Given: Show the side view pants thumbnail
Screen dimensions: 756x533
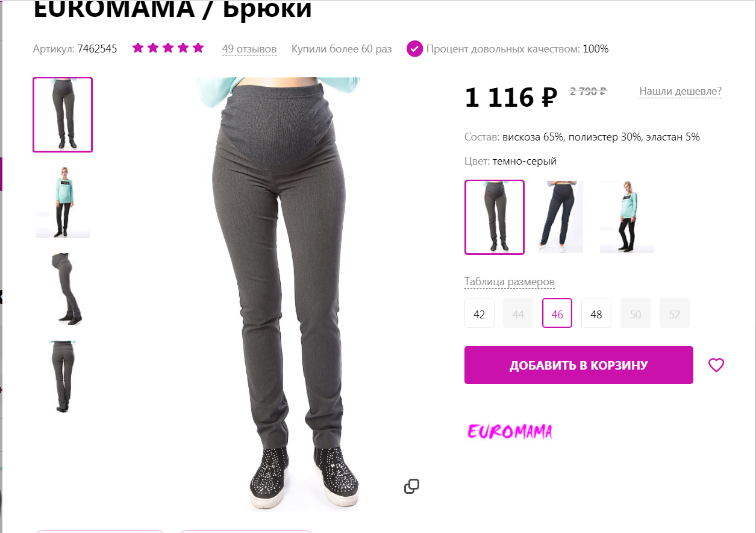Looking at the screenshot, I should coord(63,289).
